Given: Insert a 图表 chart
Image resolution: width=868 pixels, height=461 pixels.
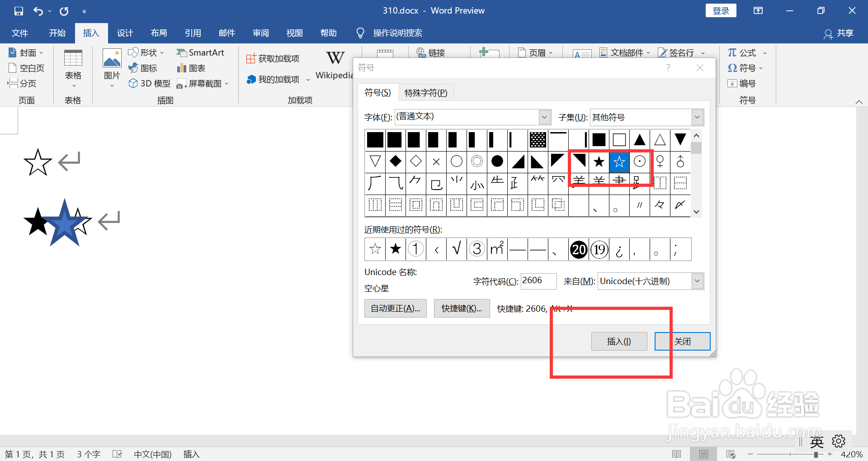Looking at the screenshot, I should pos(191,68).
